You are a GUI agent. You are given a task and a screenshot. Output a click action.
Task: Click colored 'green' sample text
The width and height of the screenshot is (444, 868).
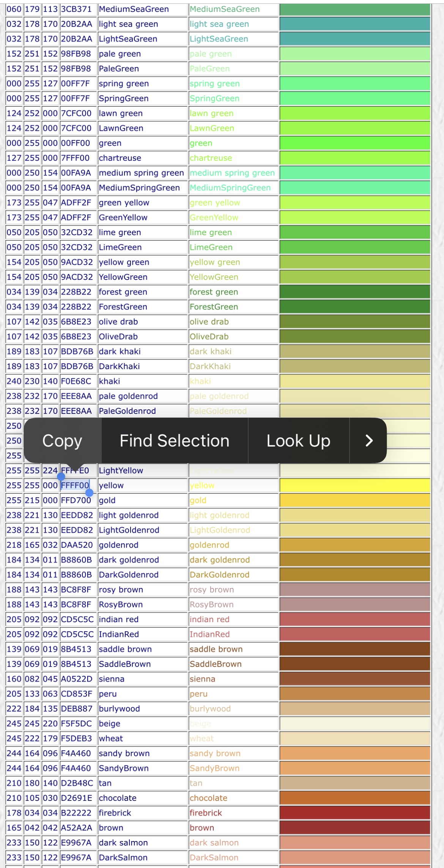click(x=201, y=143)
